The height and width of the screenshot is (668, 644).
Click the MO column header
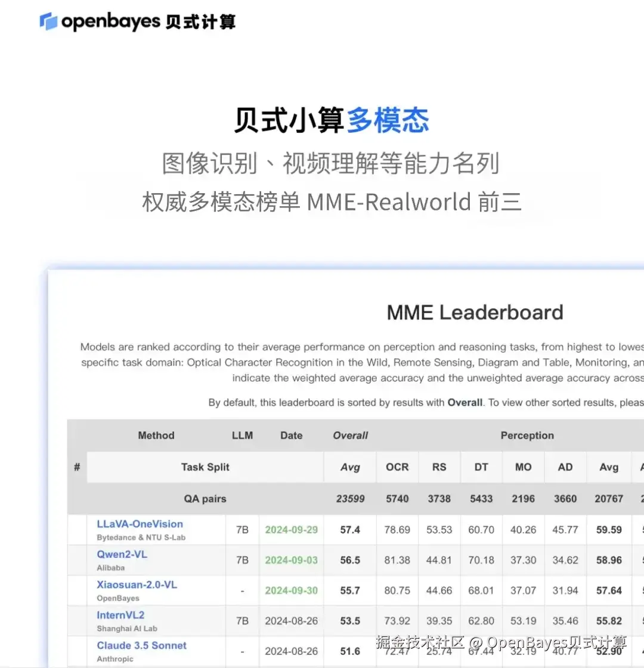pyautogui.click(x=524, y=467)
